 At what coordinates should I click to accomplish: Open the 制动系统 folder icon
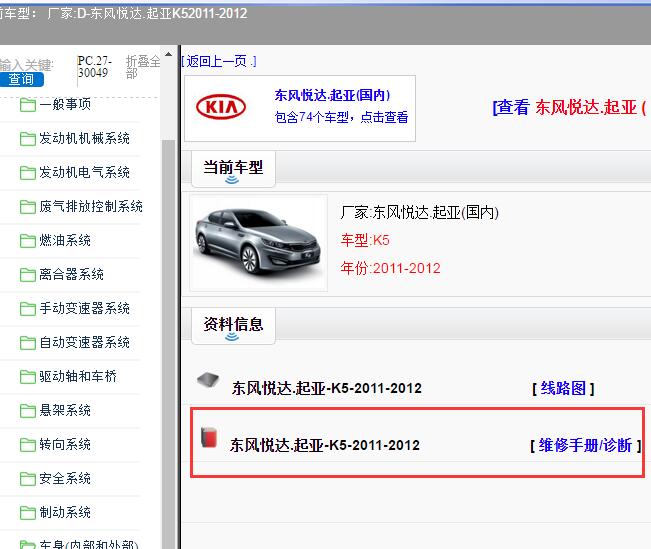(27, 513)
